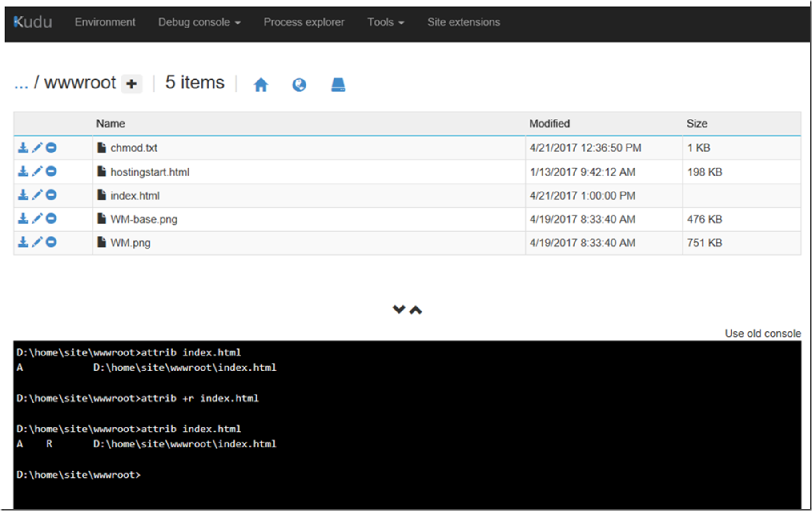Click the Kudu logo
Image resolution: width=812 pixels, height=511 pixels.
pos(32,22)
